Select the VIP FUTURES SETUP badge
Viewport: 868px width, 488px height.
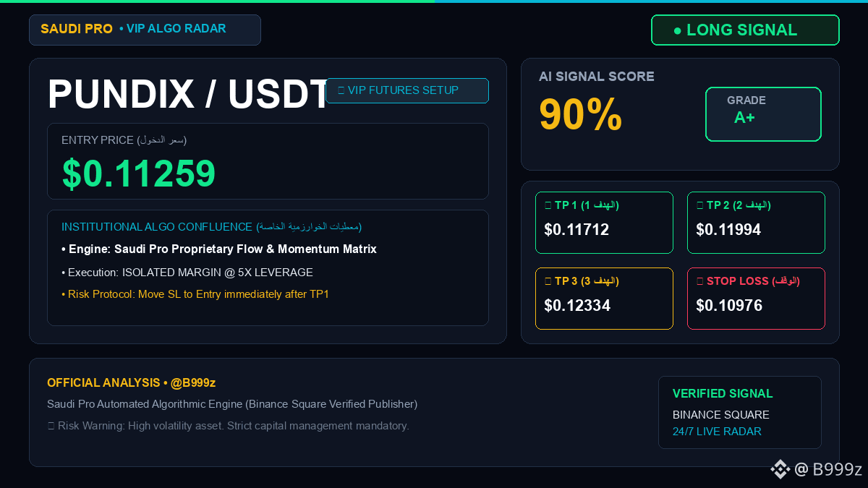(x=407, y=90)
